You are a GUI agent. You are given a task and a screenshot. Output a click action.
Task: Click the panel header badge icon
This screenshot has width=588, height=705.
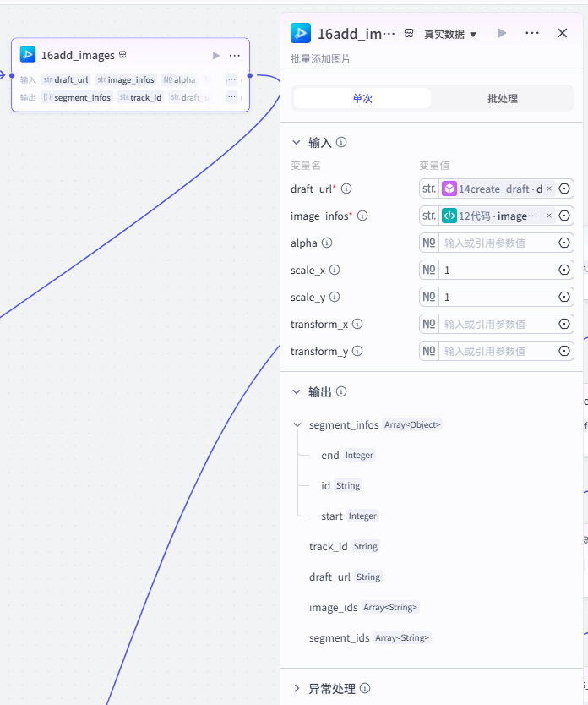coord(409,33)
